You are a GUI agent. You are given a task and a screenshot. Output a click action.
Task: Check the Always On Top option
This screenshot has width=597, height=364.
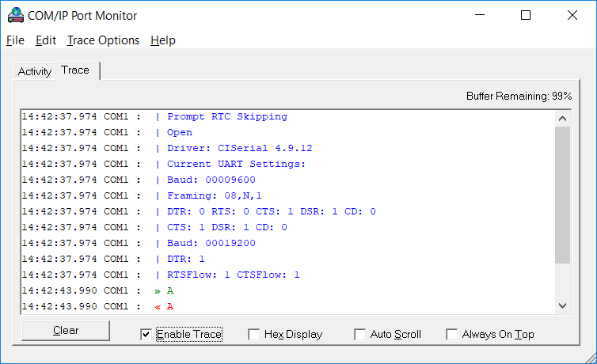pyautogui.click(x=452, y=335)
